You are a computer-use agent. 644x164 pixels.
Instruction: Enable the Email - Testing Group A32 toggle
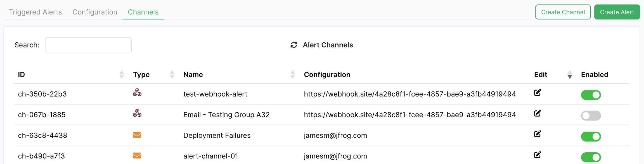[x=591, y=115]
